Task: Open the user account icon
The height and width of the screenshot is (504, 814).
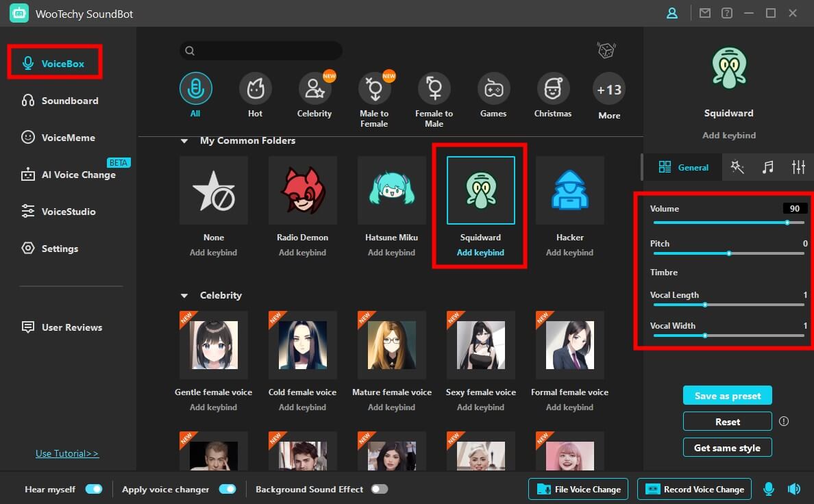Action: pyautogui.click(x=672, y=13)
